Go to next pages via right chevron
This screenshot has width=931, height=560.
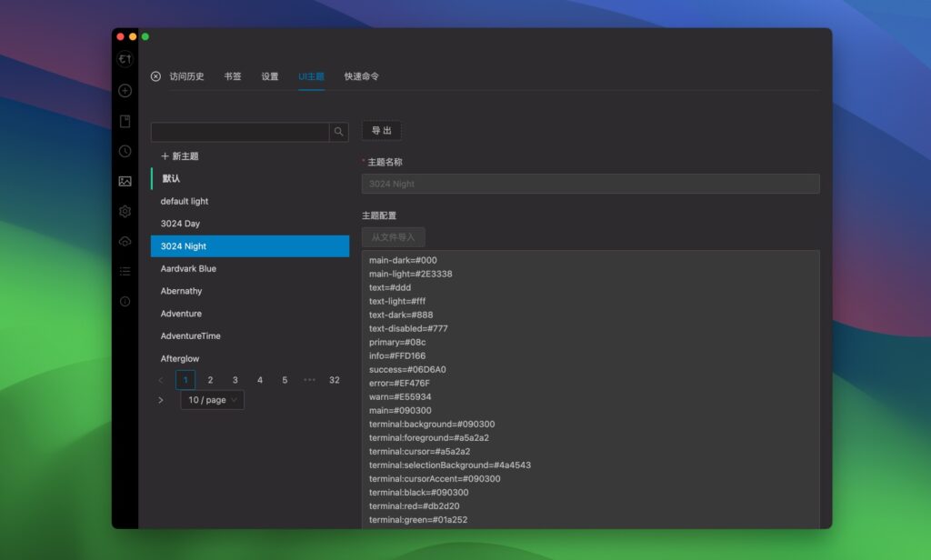pyautogui.click(x=161, y=399)
